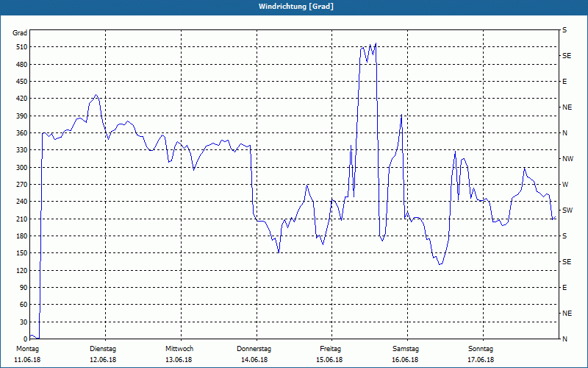
Task: Select the y-axis value "120"
Action: click(x=22, y=270)
